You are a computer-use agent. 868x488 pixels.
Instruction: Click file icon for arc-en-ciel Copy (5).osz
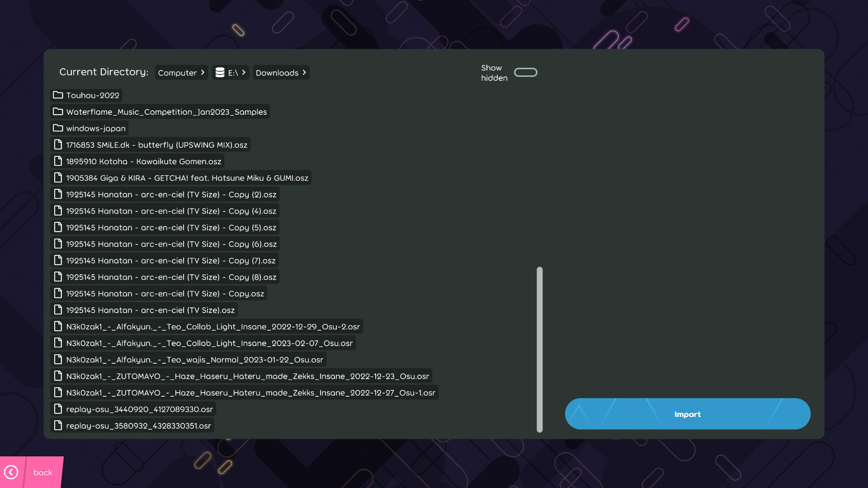click(x=58, y=227)
